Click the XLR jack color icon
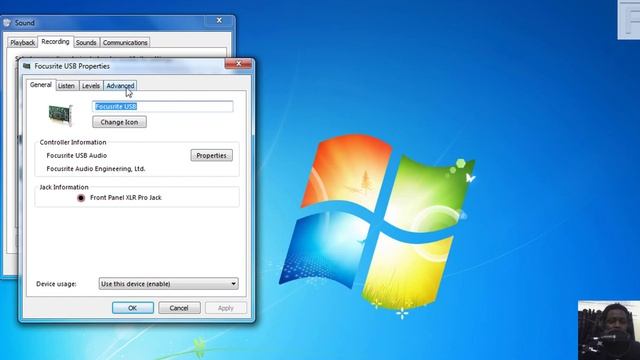 coord(81,198)
